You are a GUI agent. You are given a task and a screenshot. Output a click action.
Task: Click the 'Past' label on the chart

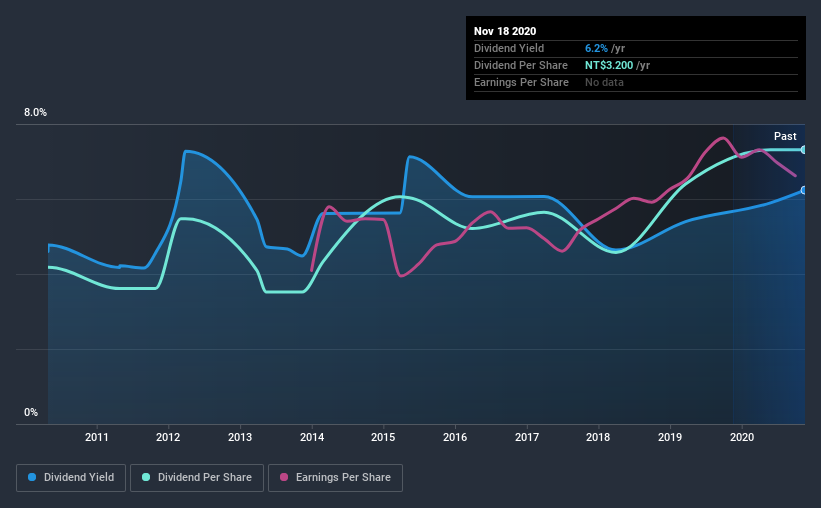pyautogui.click(x=785, y=136)
